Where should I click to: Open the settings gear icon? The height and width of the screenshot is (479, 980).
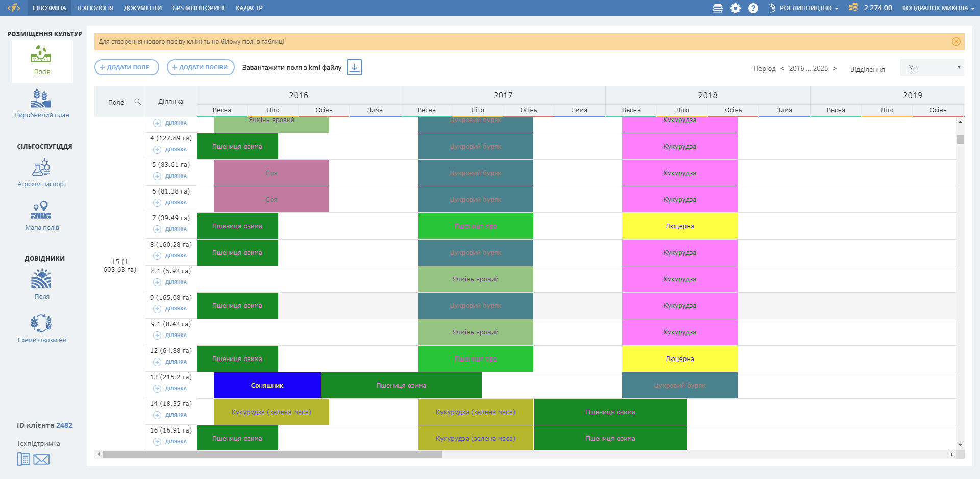735,8
